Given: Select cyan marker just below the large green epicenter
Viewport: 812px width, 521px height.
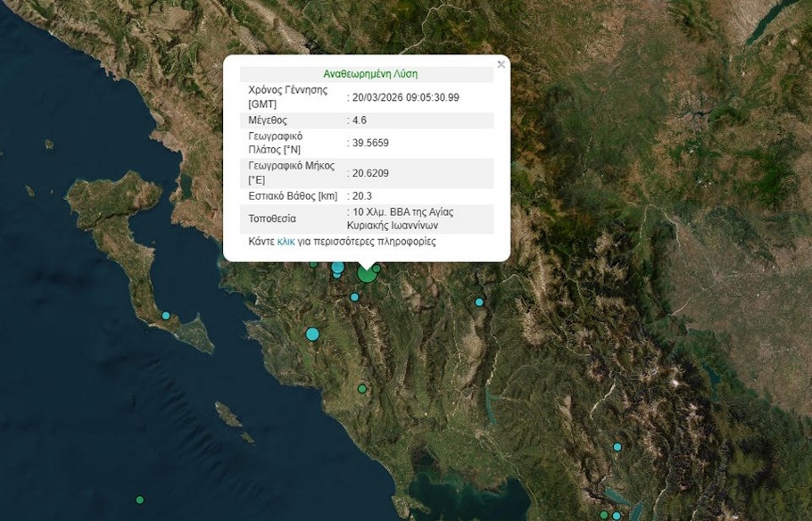Looking at the screenshot, I should [354, 297].
